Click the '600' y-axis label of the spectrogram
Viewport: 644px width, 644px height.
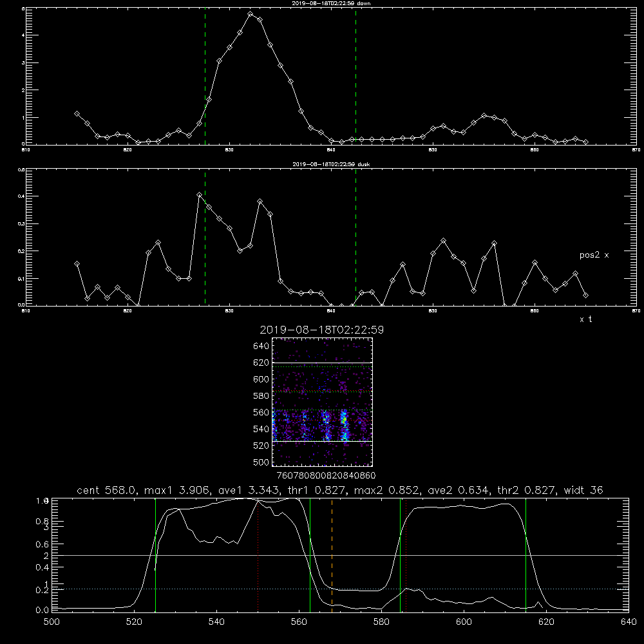point(261,379)
